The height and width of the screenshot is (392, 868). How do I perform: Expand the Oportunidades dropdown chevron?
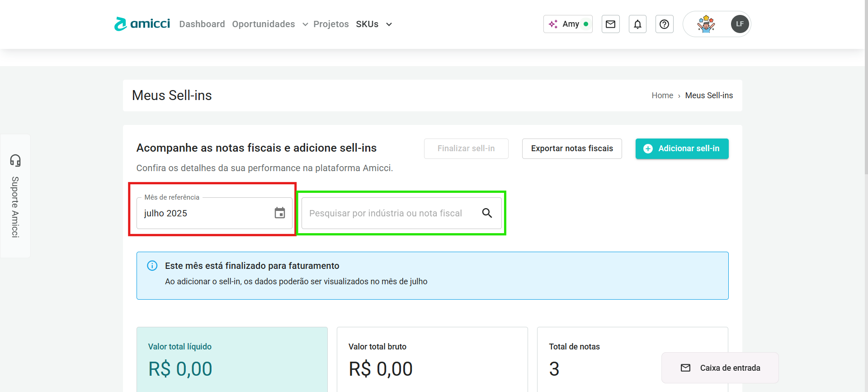[305, 24]
